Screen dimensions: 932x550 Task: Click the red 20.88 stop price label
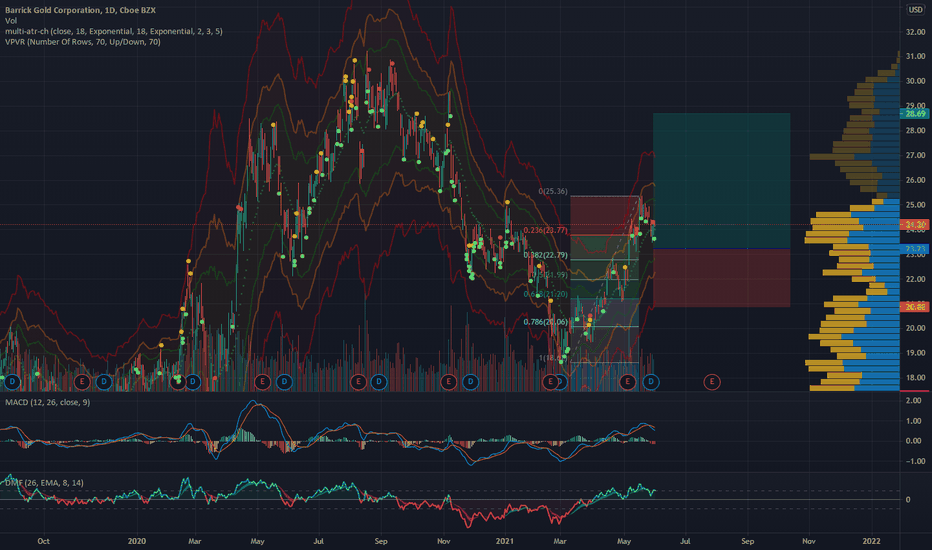[915, 307]
